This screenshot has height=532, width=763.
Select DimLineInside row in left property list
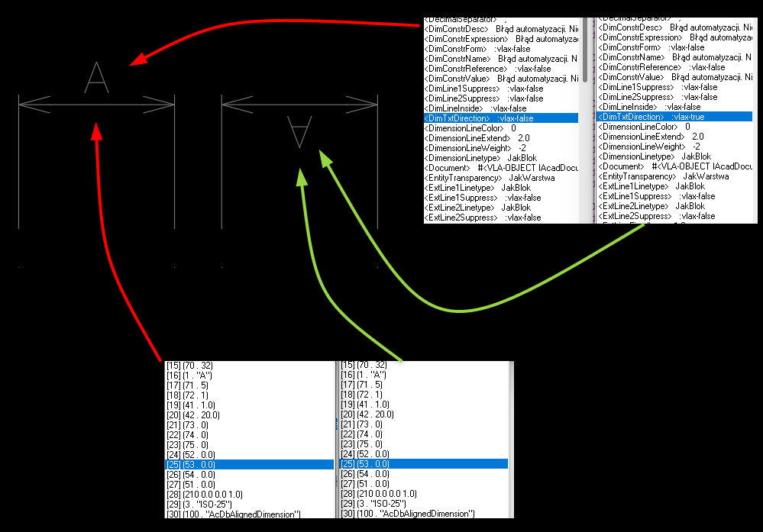coord(474,108)
